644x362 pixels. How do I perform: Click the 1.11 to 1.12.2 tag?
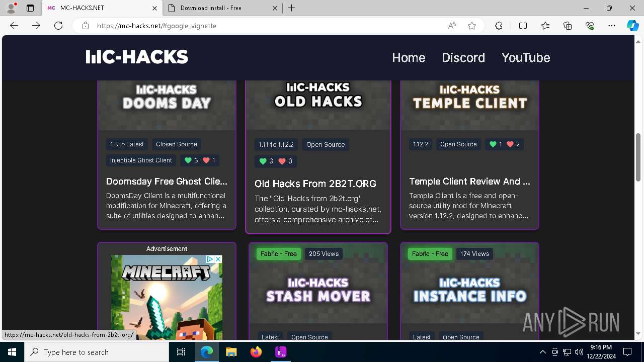point(276,145)
